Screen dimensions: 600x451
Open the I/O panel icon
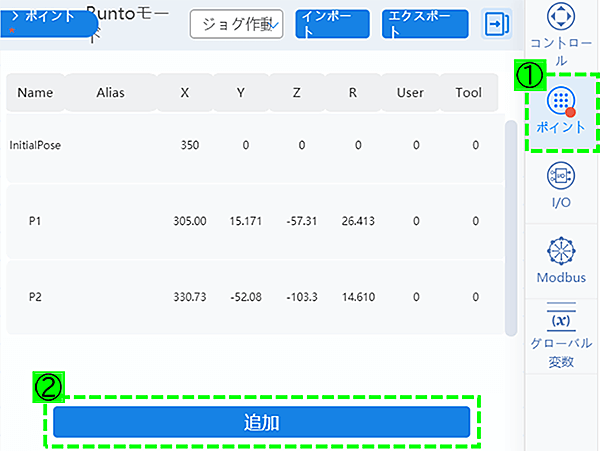[x=561, y=178]
